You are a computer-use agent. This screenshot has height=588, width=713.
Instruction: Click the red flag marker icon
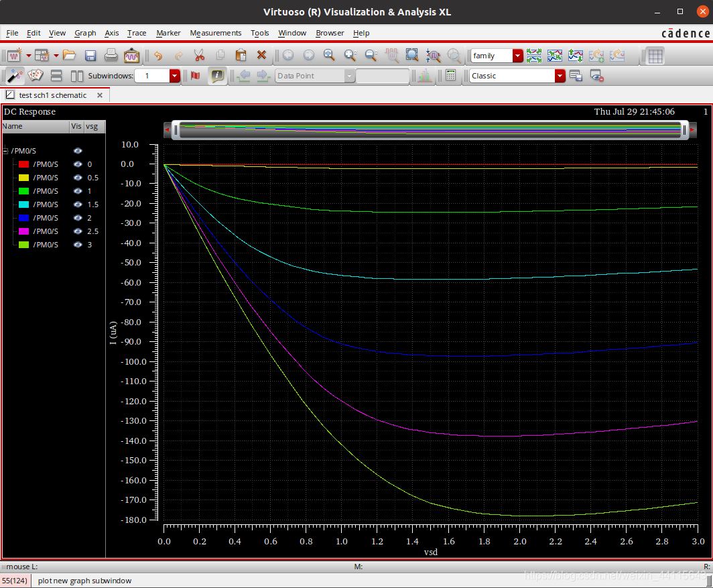pyautogui.click(x=195, y=76)
